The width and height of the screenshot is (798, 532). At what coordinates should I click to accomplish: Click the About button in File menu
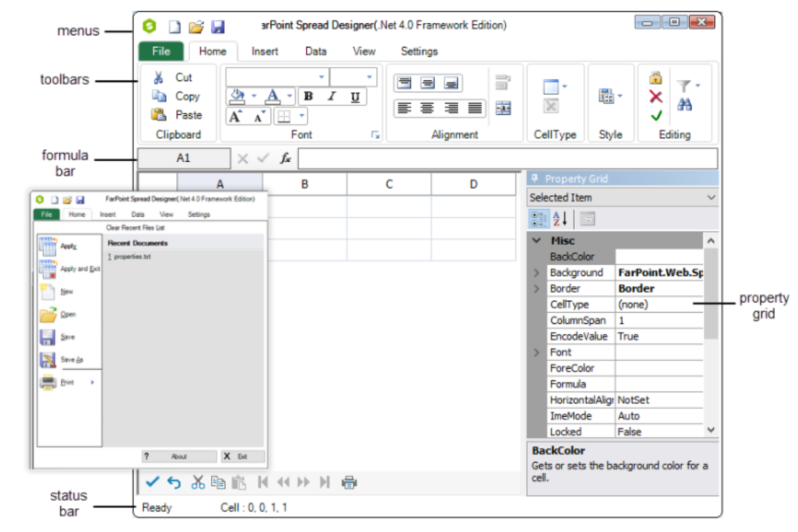180,457
